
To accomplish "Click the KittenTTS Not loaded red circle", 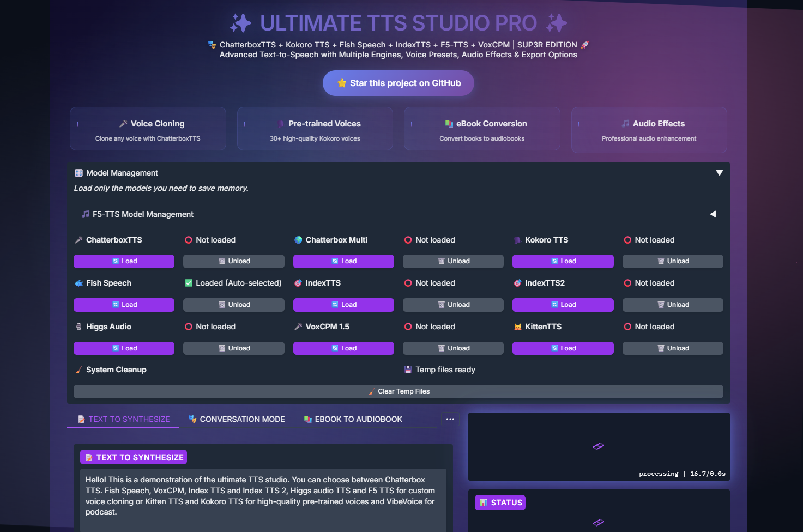I will click(x=627, y=327).
